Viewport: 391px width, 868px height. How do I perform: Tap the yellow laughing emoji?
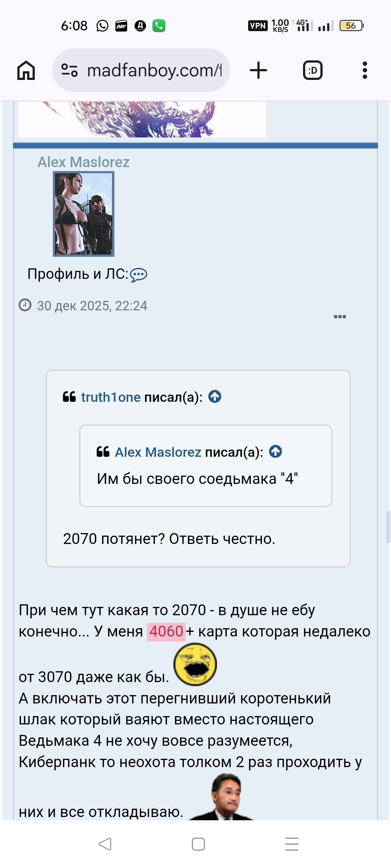click(195, 664)
